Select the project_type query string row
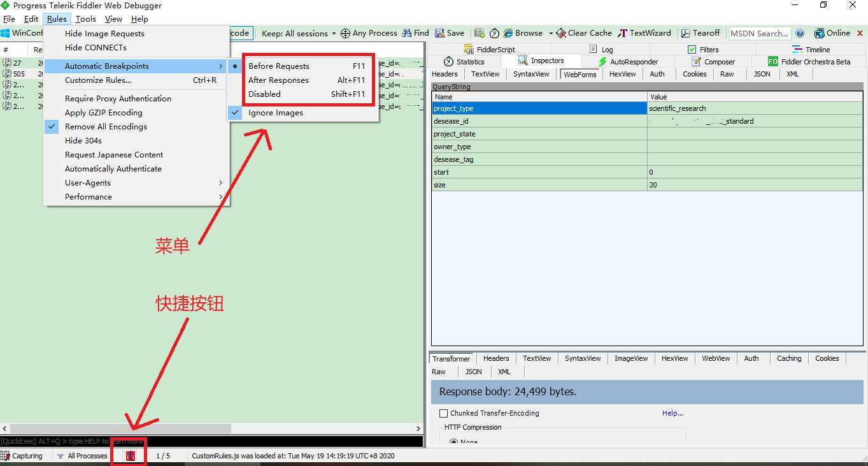The height and width of the screenshot is (466, 868). point(647,108)
